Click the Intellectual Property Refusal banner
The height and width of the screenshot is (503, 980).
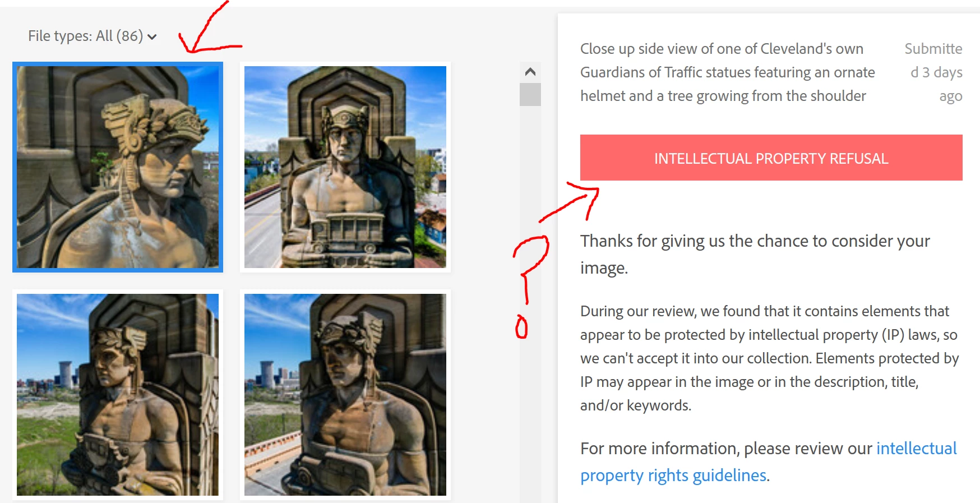[771, 158]
